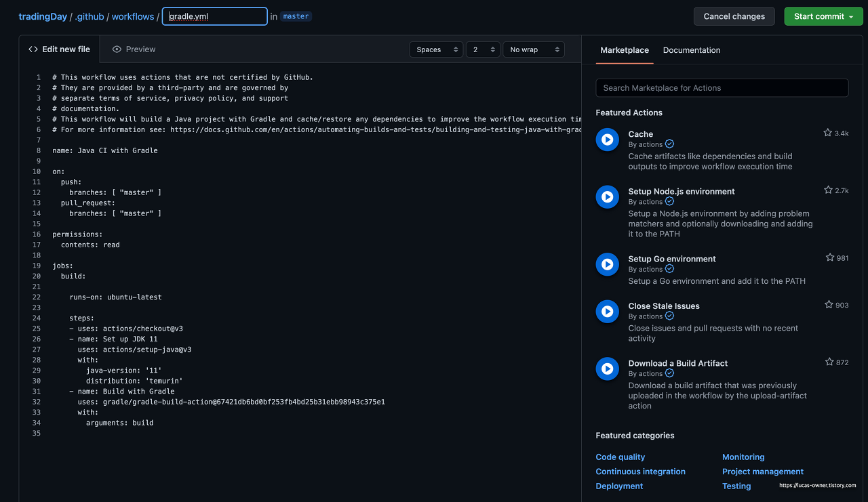868x502 pixels.
Task: Click the master branch label
Action: point(296,16)
